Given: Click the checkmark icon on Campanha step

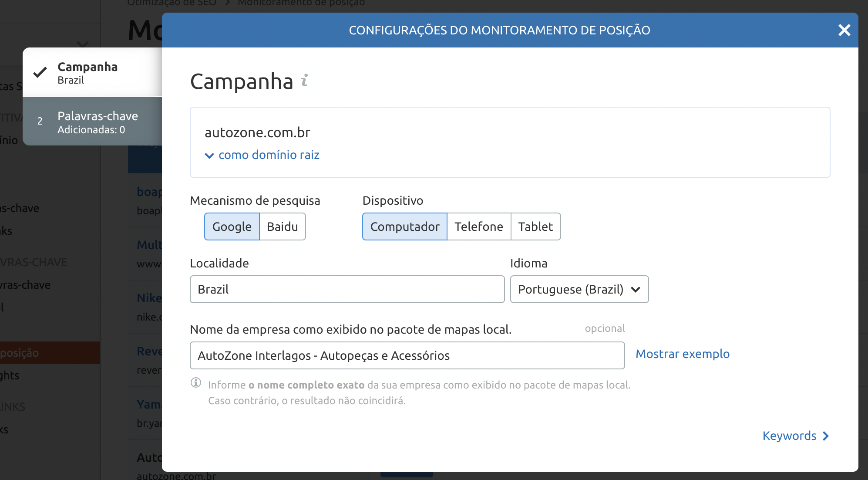Looking at the screenshot, I should click(x=40, y=72).
